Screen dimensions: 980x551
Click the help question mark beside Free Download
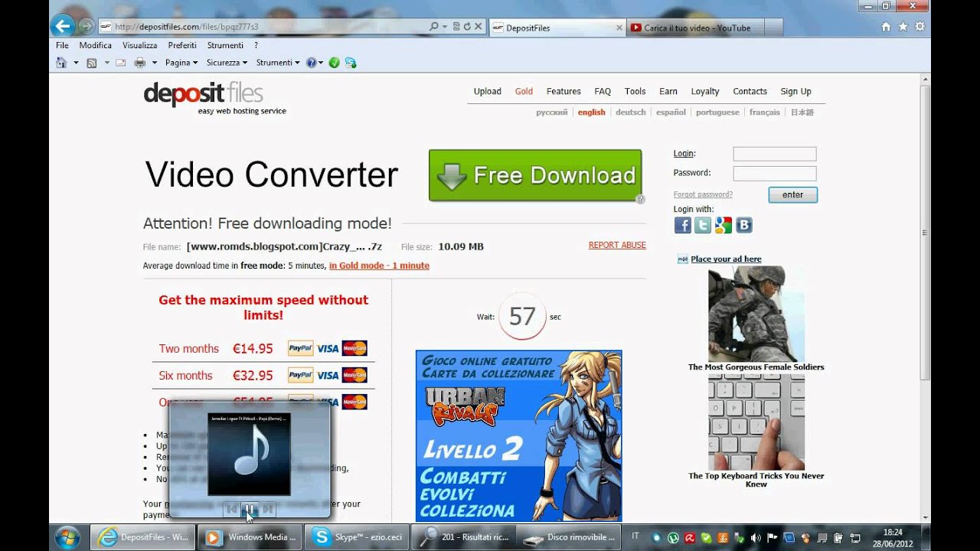(641, 200)
